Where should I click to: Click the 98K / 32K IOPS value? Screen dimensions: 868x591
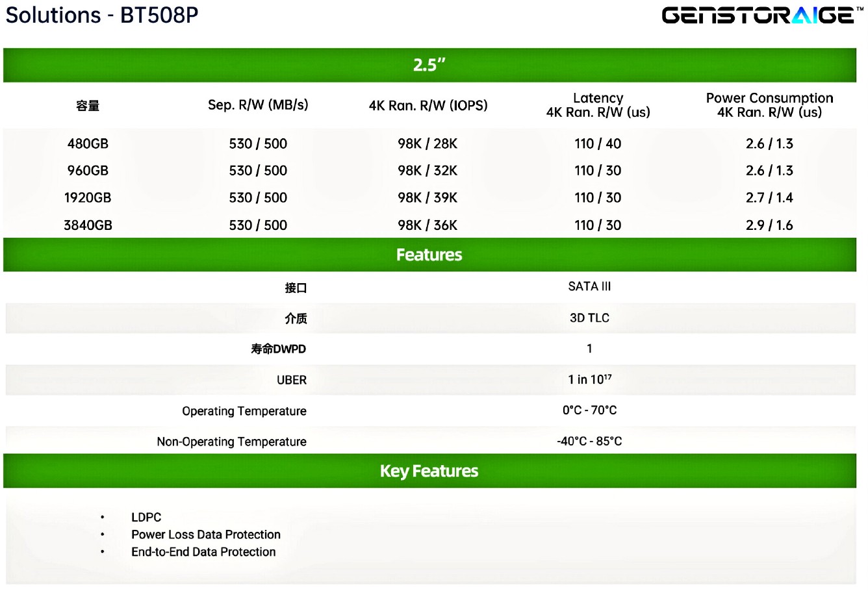click(428, 171)
